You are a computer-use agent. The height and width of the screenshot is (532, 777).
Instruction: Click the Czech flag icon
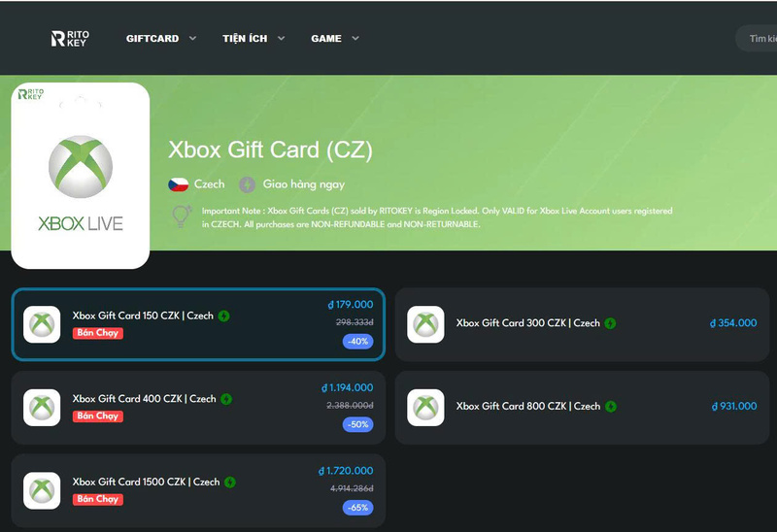179,184
